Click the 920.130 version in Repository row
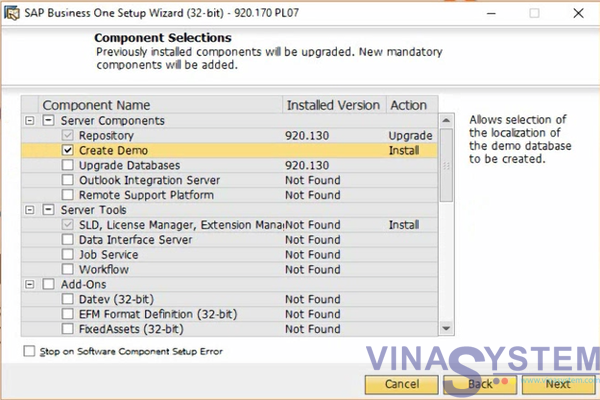This screenshot has height=400, width=600. tap(307, 136)
